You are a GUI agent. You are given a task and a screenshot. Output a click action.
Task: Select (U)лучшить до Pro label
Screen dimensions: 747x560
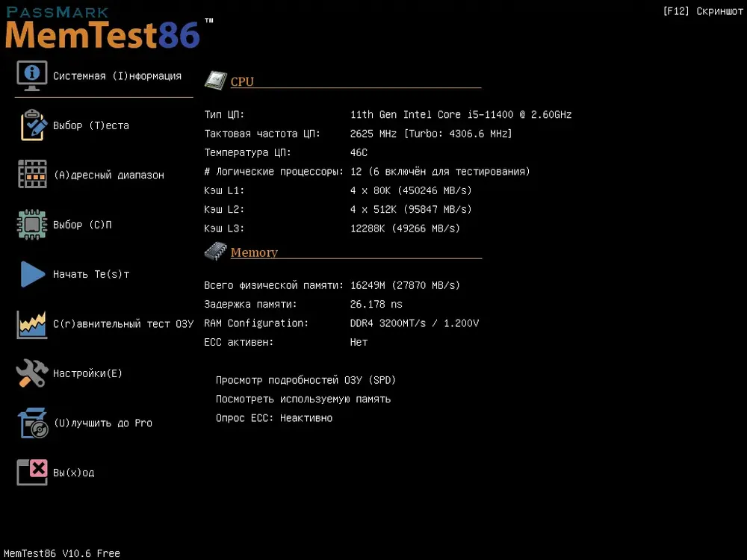pyautogui.click(x=103, y=423)
